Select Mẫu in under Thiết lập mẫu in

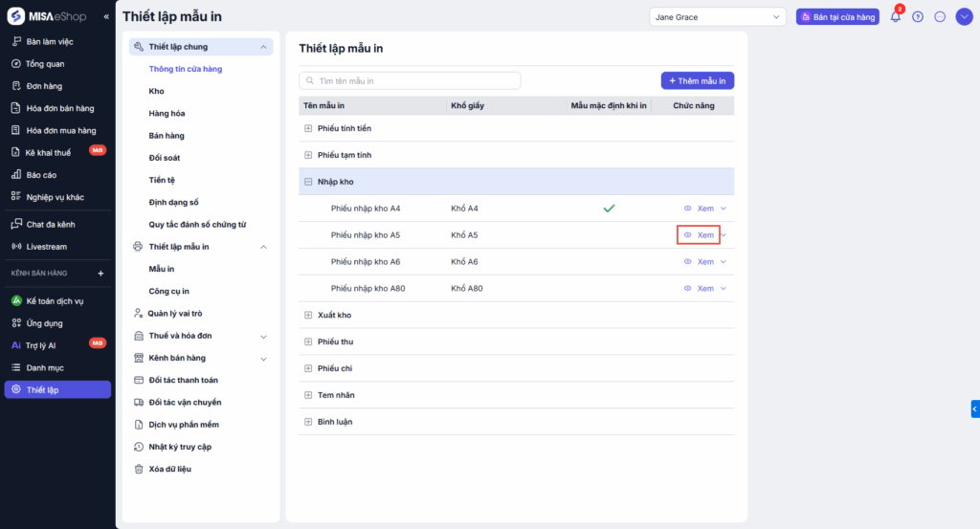[162, 269]
